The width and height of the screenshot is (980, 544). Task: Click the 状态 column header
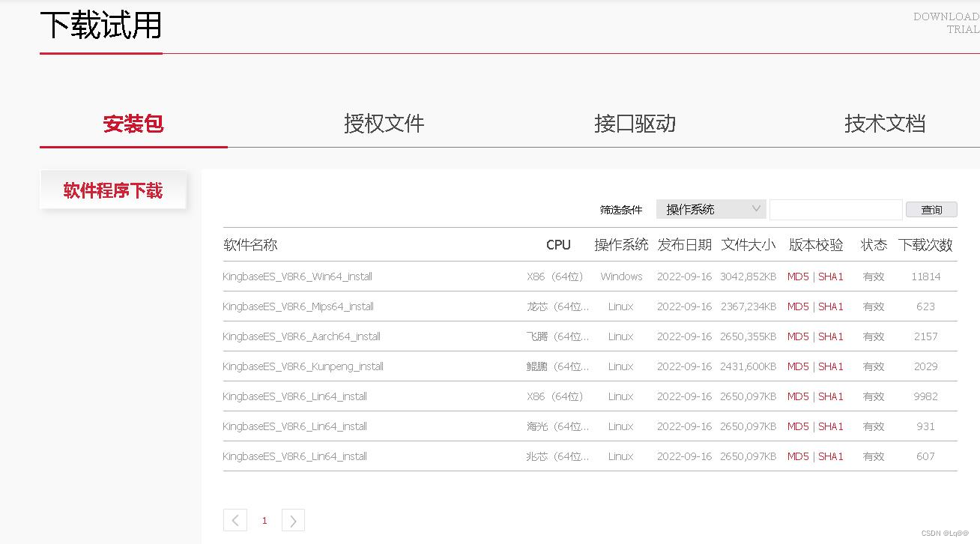tap(874, 245)
